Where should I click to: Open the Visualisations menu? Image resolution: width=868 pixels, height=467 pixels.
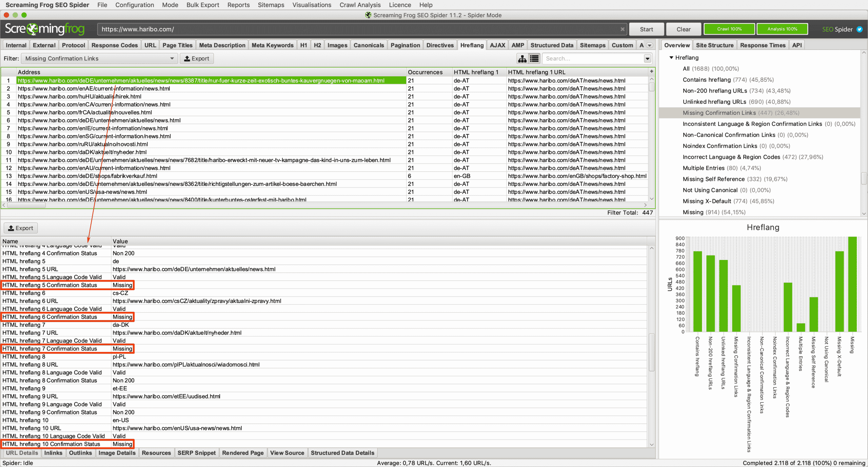tap(312, 5)
